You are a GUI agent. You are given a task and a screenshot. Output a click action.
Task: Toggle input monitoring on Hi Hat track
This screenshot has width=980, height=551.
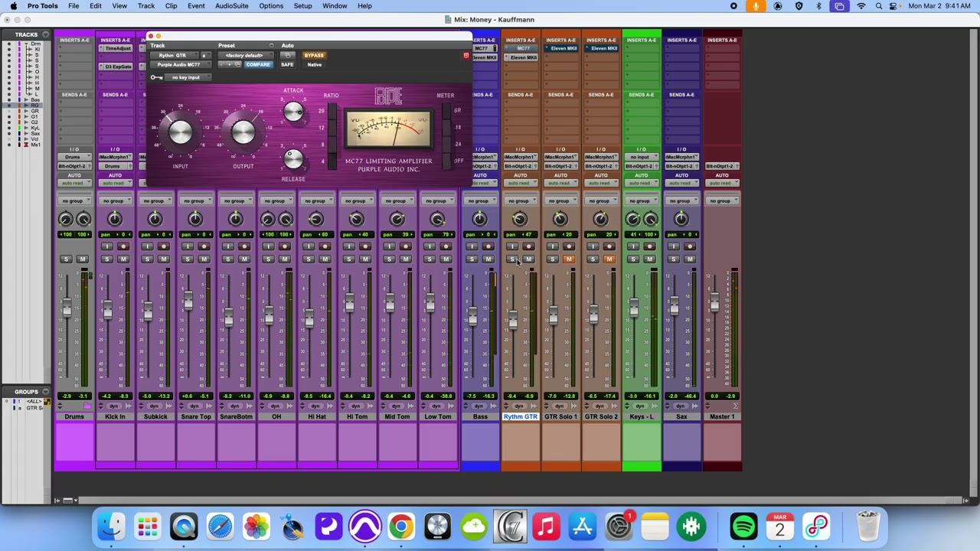click(x=308, y=246)
